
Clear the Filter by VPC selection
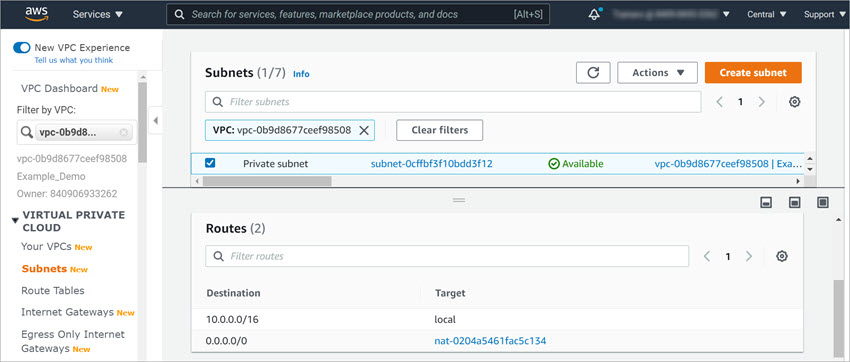click(x=124, y=133)
